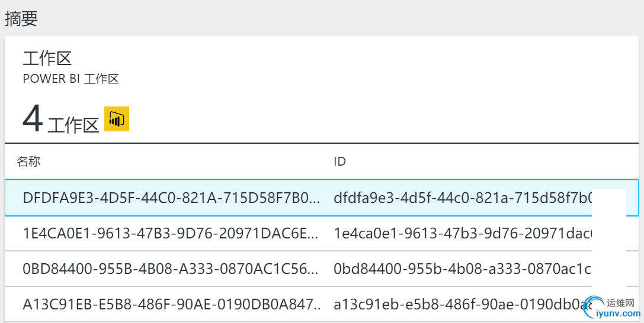Viewport: 644px width, 323px height.
Task: Click the ID cell starting 1e4ca0e1-9613
Action: click(462, 234)
